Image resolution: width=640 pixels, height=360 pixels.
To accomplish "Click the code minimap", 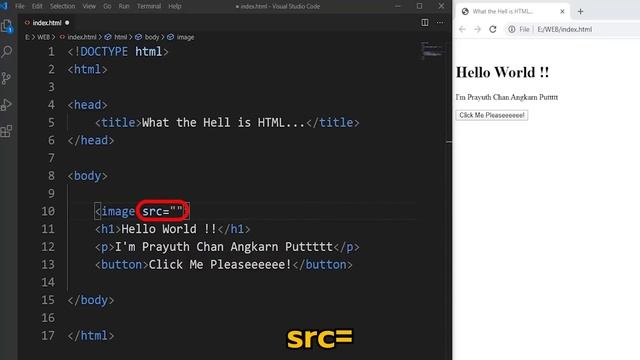I will click(432, 51).
